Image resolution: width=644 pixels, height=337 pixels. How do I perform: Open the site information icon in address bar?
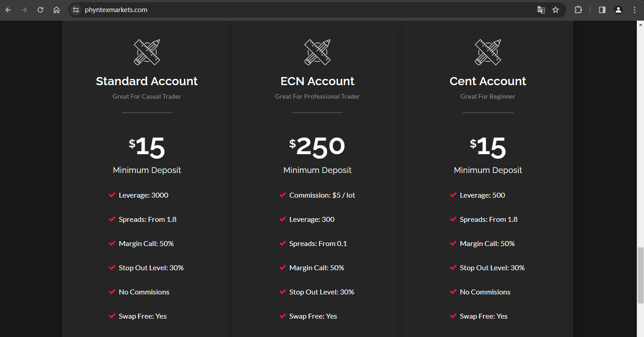click(x=76, y=10)
